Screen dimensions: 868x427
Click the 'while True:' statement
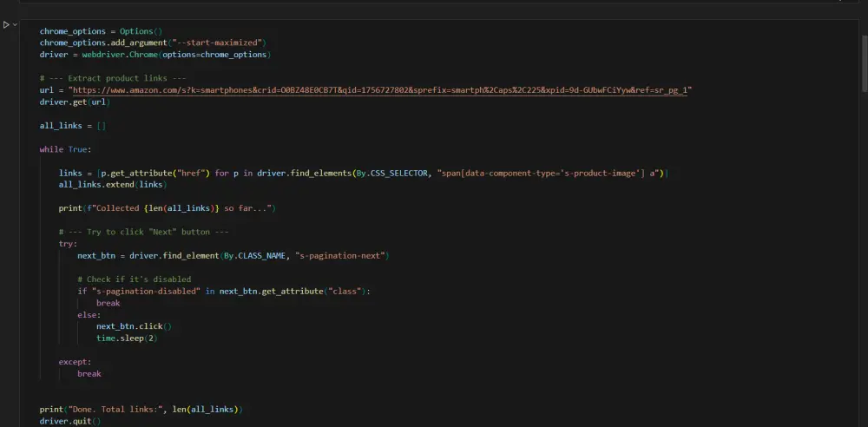(65, 149)
